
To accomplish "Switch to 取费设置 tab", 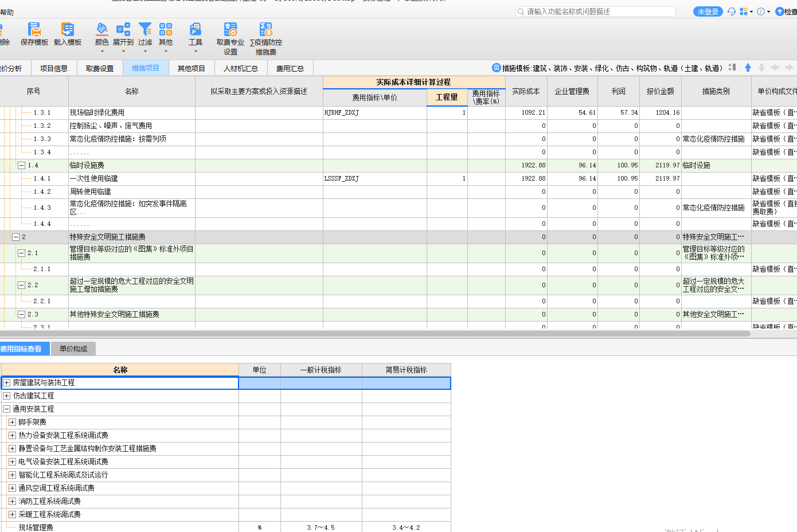I will [100, 68].
